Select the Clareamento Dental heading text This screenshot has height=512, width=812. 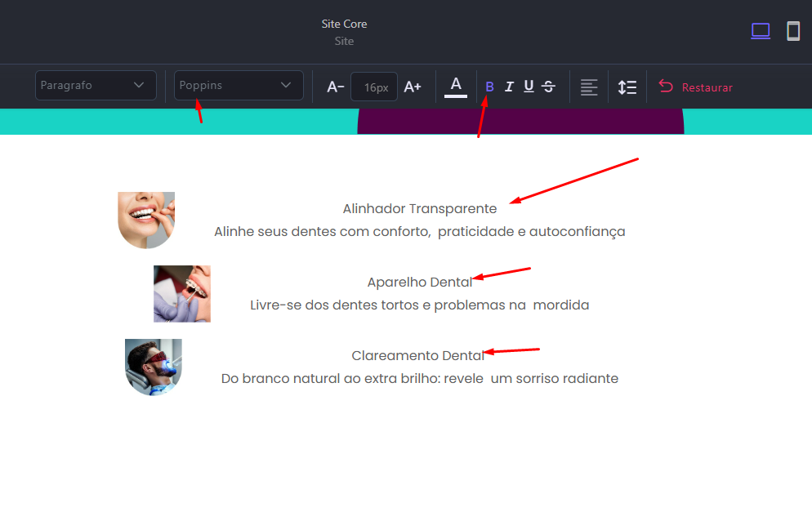pos(418,356)
